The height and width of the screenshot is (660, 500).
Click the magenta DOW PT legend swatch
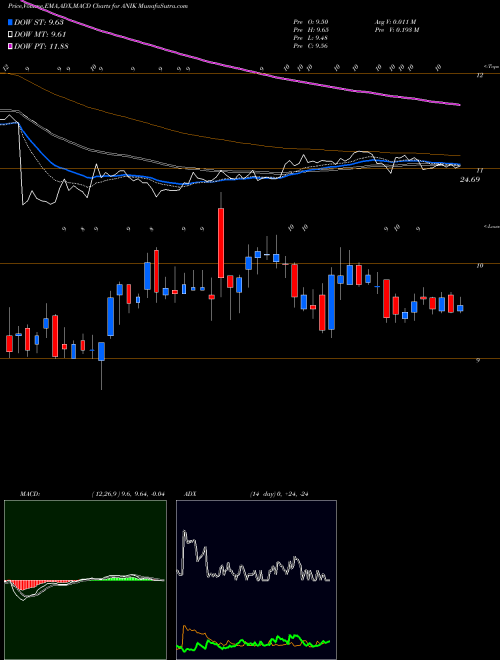[x=10, y=46]
